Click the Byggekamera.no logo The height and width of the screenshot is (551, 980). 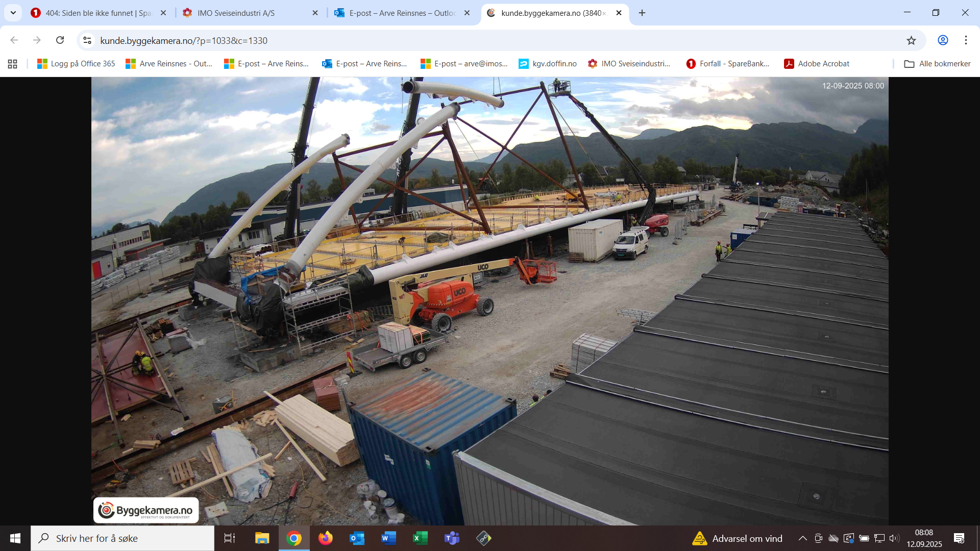point(146,510)
